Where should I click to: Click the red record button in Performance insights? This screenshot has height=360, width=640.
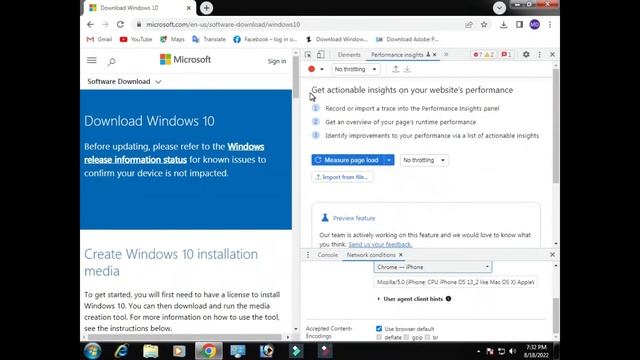point(311,69)
